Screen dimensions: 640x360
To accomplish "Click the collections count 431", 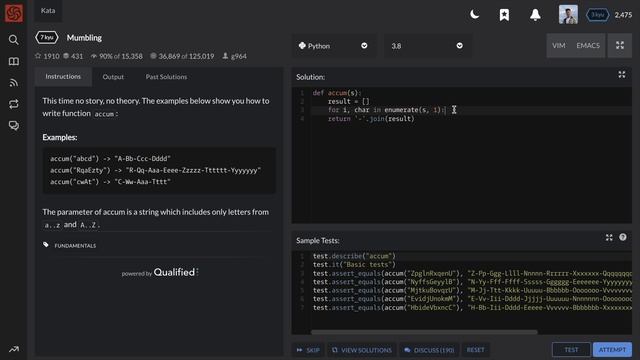I will [73, 56].
